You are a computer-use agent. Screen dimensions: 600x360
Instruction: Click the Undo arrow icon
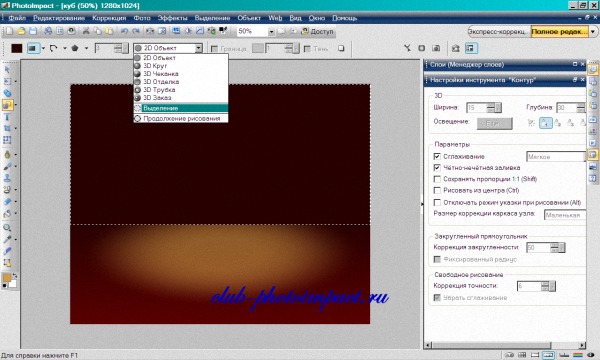point(124,31)
